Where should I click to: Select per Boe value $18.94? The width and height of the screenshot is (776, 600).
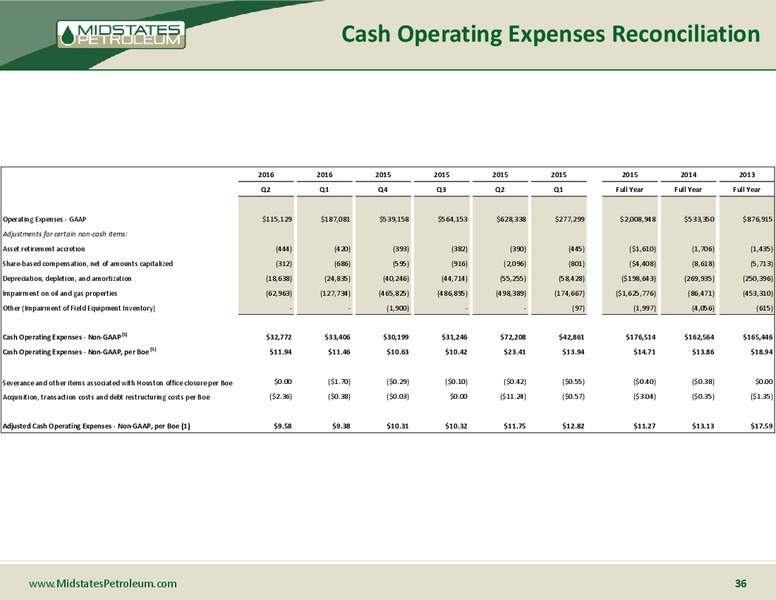[762, 351]
